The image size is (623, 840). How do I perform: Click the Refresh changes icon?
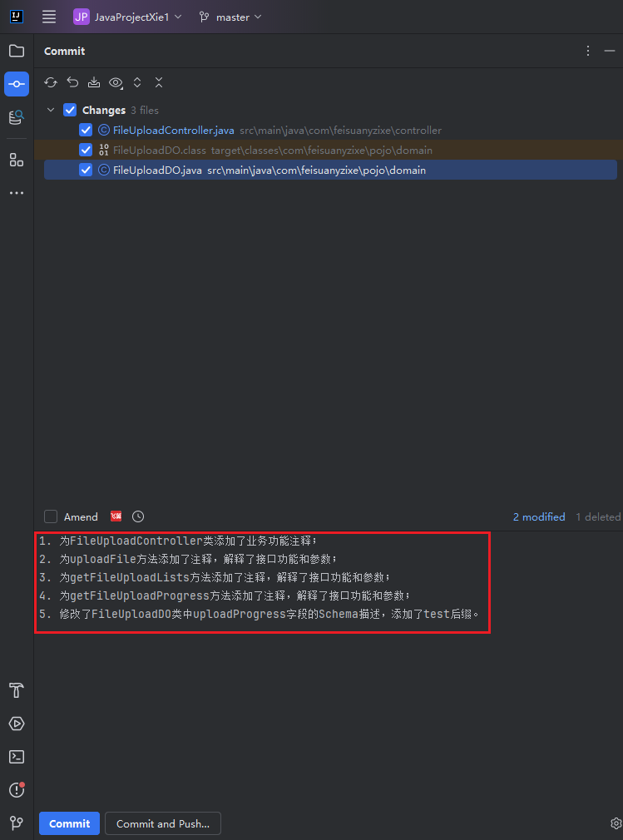tap(51, 82)
